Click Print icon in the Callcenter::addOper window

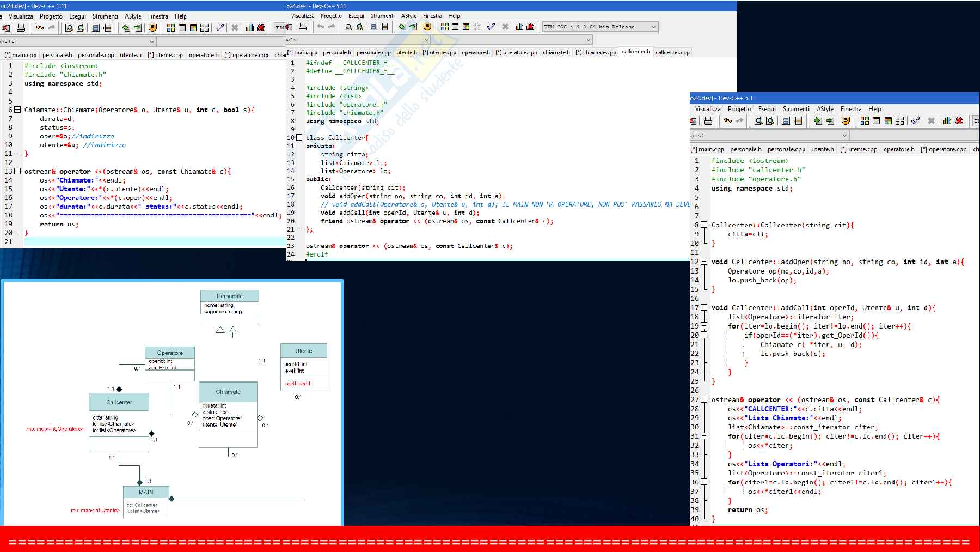coord(708,121)
